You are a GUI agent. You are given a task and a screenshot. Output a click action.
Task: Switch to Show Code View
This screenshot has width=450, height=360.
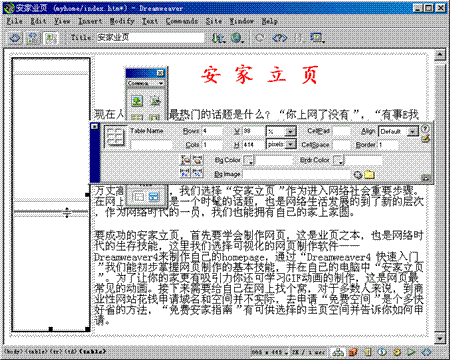click(15, 38)
